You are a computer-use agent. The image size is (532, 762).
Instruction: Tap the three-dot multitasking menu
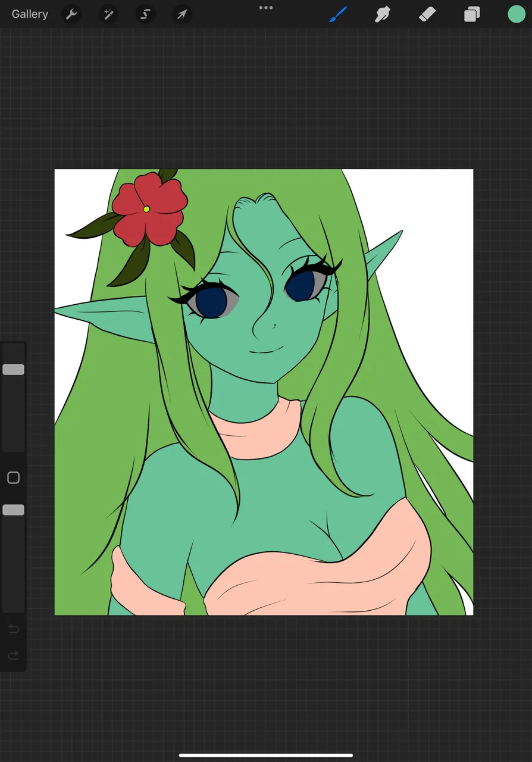[266, 8]
